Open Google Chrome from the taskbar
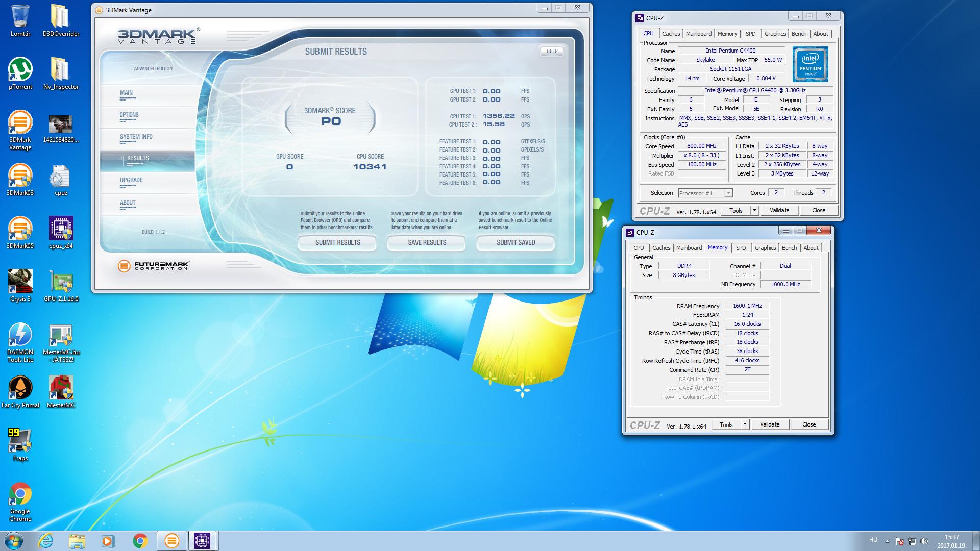The image size is (980, 551). pos(140,541)
